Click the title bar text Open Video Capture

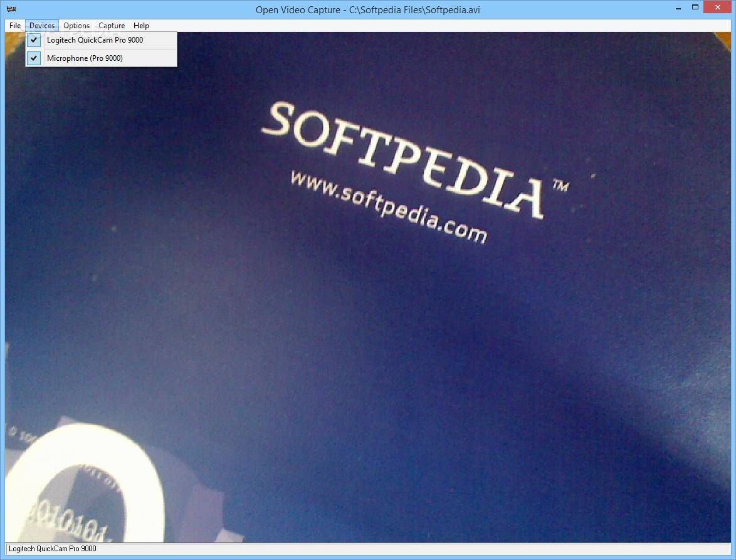click(x=367, y=9)
